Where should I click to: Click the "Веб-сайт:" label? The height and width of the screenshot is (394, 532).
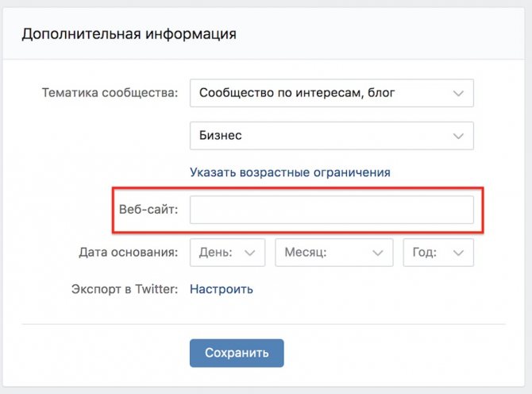tap(148, 210)
